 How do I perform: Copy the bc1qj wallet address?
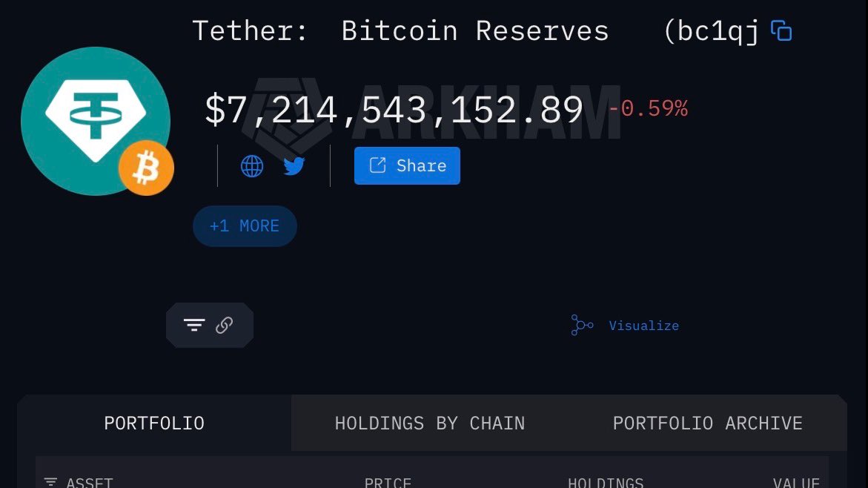781,31
